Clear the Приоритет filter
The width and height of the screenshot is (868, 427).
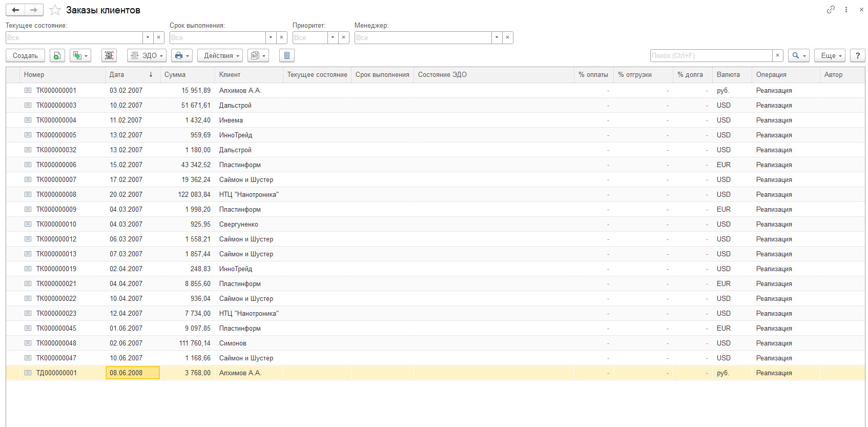(x=344, y=37)
